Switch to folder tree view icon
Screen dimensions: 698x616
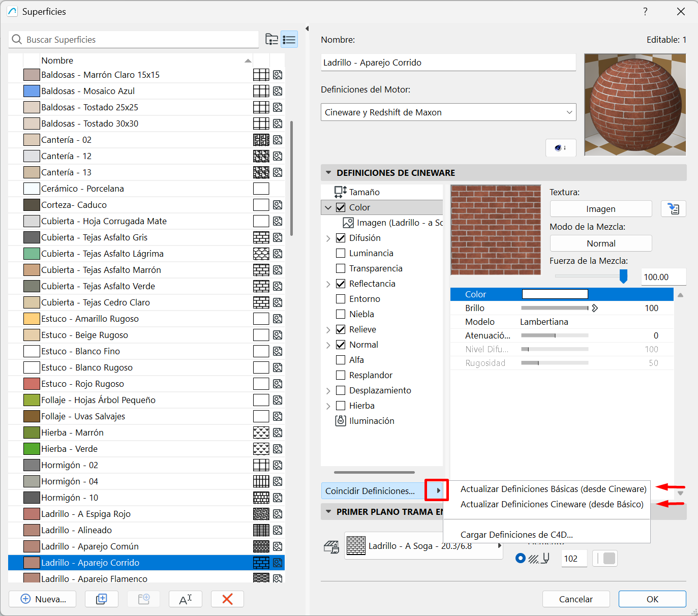click(272, 39)
